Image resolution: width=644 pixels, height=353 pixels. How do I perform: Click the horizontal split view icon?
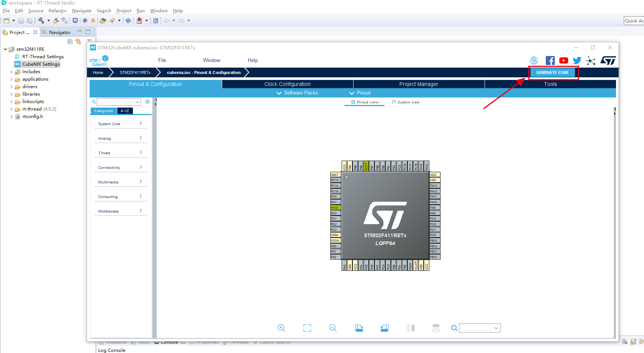coord(436,328)
